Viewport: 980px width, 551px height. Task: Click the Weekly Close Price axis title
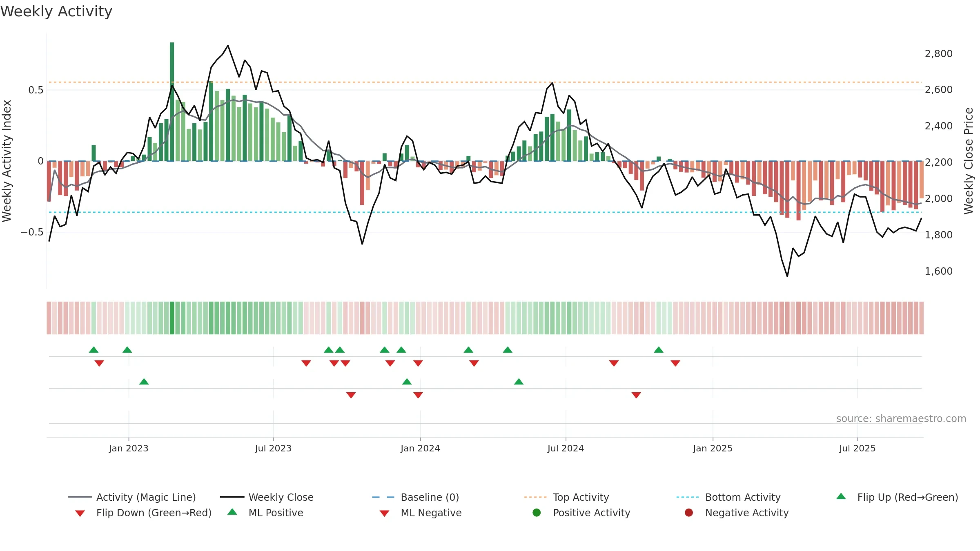[969, 161]
